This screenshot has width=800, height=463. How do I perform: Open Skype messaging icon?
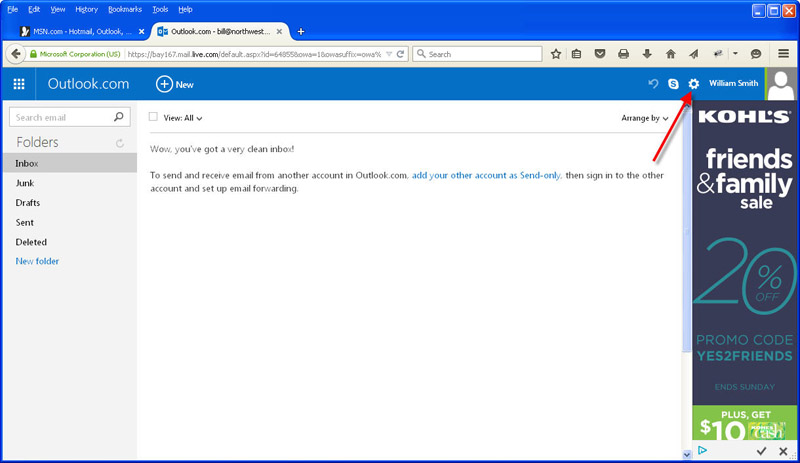tap(673, 84)
